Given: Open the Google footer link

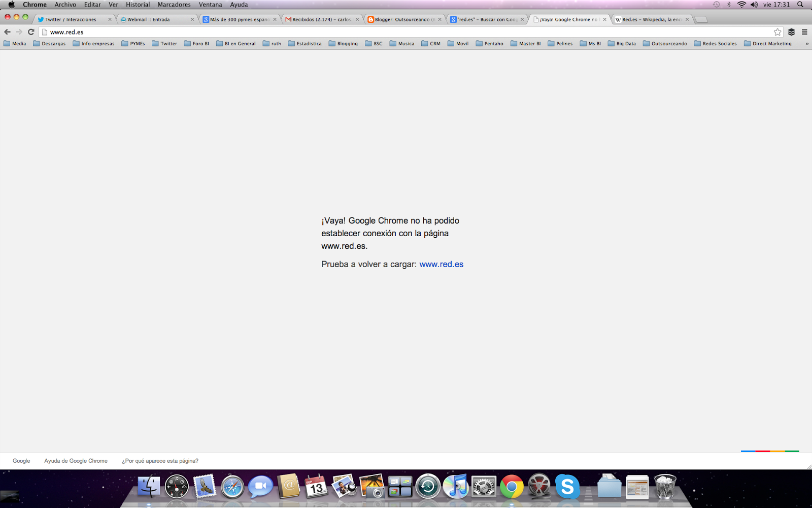Looking at the screenshot, I should [x=21, y=461].
